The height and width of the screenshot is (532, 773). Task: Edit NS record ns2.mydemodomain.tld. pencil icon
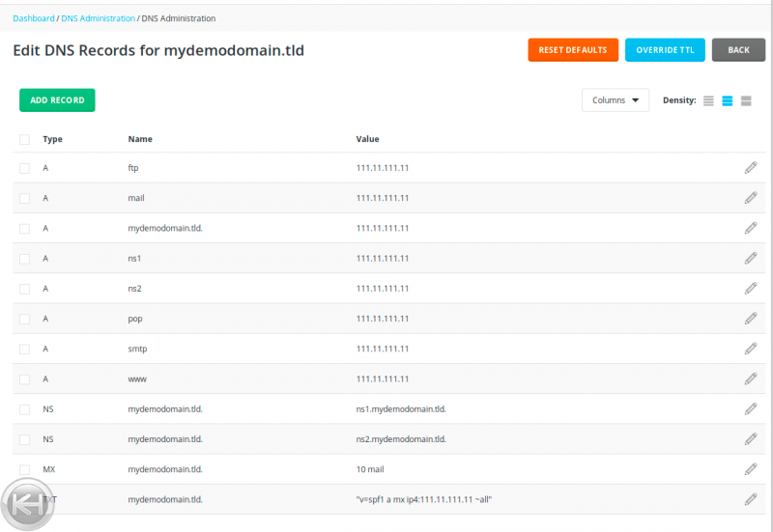point(751,439)
